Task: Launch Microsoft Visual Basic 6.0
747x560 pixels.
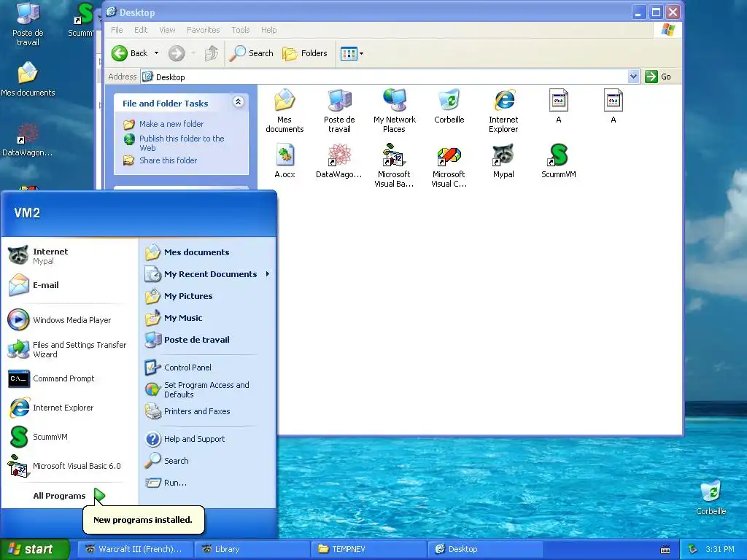Action: click(x=69, y=466)
